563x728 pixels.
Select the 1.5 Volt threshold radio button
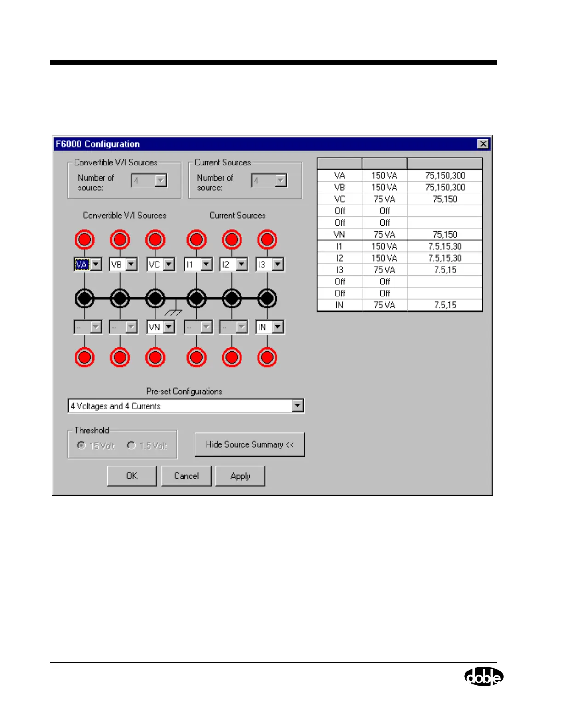point(132,445)
